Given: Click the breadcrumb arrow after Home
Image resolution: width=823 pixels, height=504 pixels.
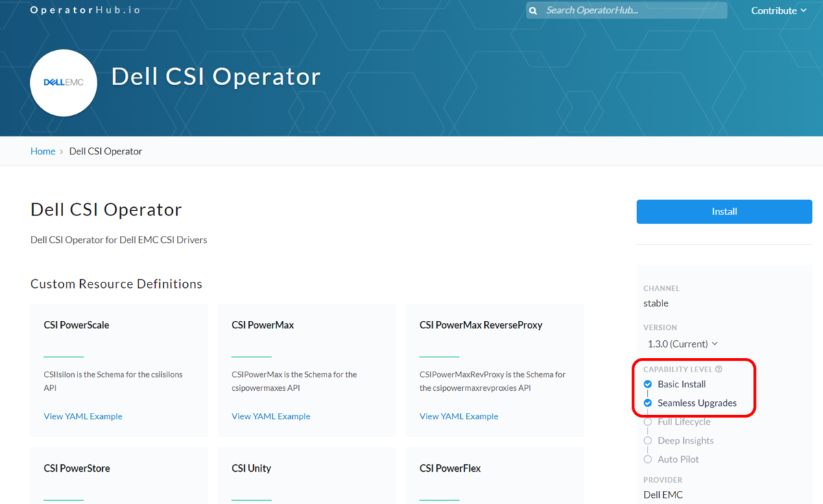Looking at the screenshot, I should 60,151.
